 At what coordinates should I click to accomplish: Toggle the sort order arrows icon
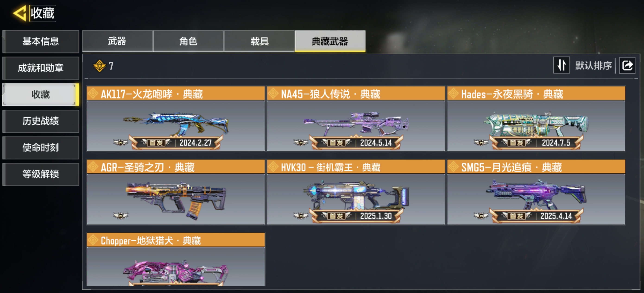pyautogui.click(x=561, y=65)
